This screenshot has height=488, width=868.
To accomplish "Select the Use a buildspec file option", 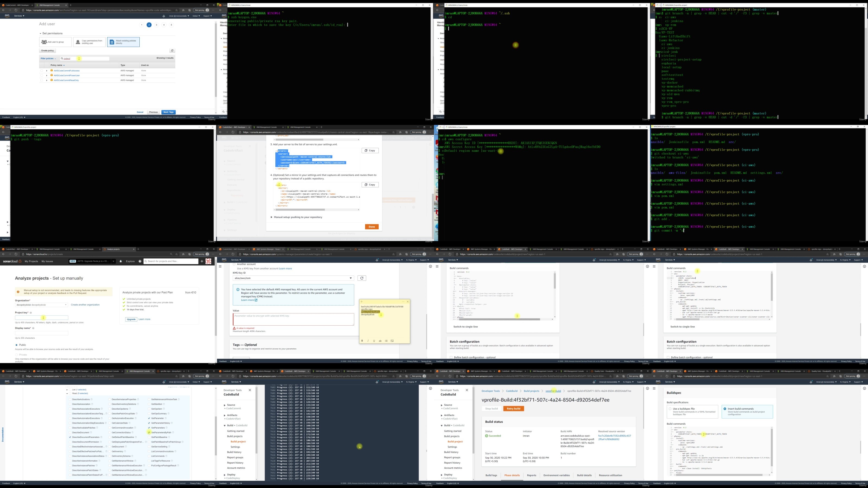I will click(x=670, y=409).
